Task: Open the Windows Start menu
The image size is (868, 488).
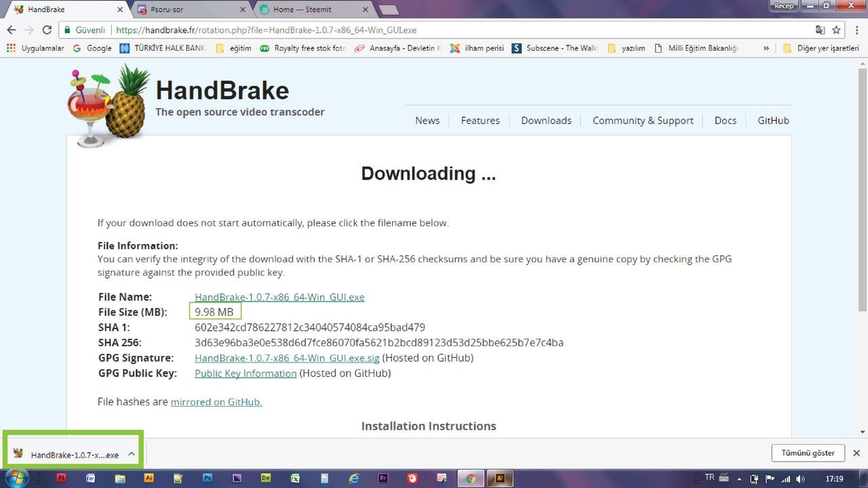Action: pyautogui.click(x=16, y=478)
